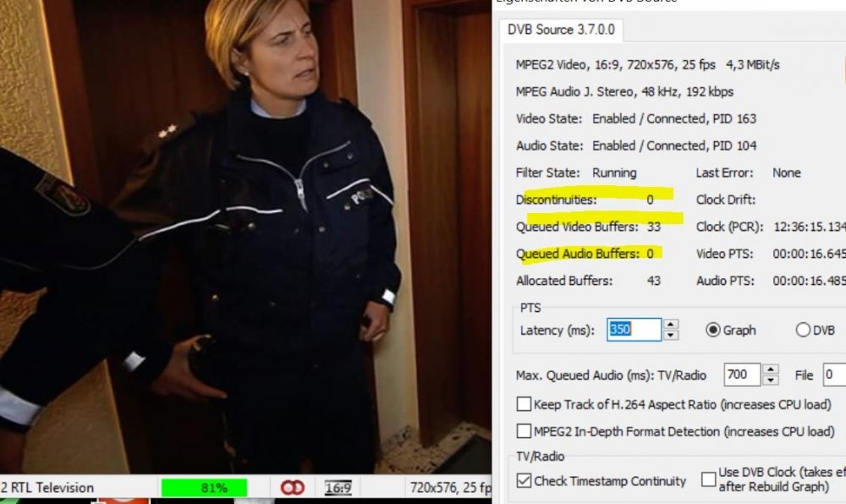Uncheck Check Timestamp Continuity
The width and height of the screenshot is (846, 504).
point(524,480)
